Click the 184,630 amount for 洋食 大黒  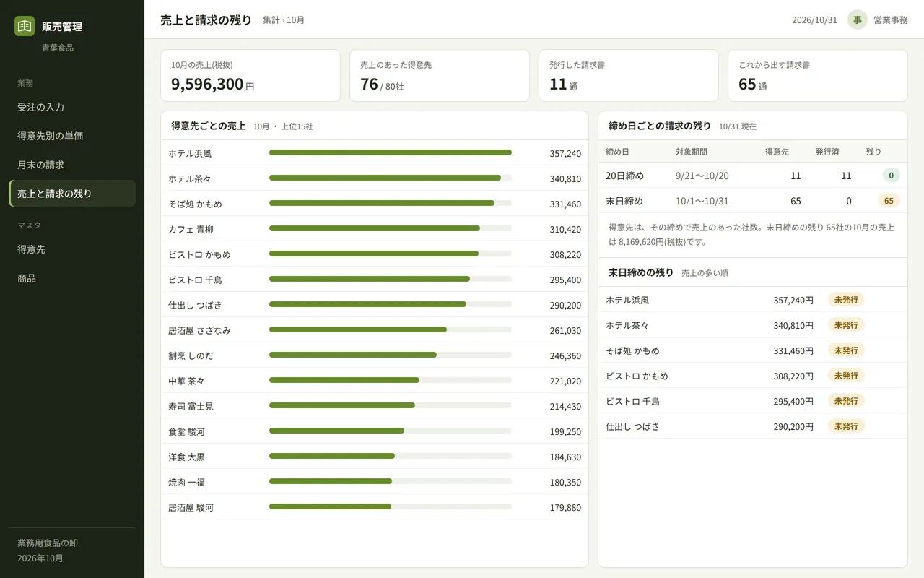tap(565, 457)
